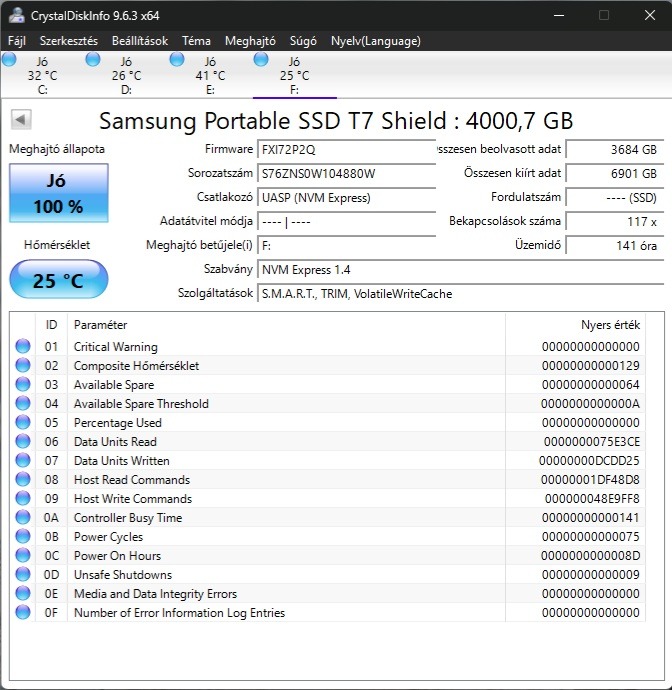Click raw value 0000000000129
Image resolution: width=672 pixels, height=690 pixels.
click(591, 365)
